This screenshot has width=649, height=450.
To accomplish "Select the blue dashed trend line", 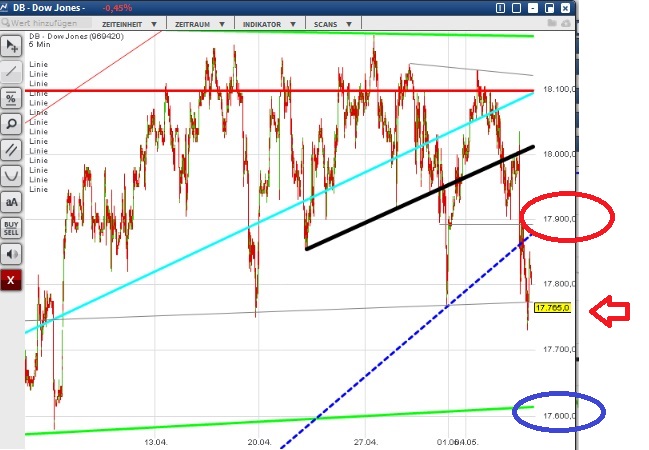I will coord(407,342).
